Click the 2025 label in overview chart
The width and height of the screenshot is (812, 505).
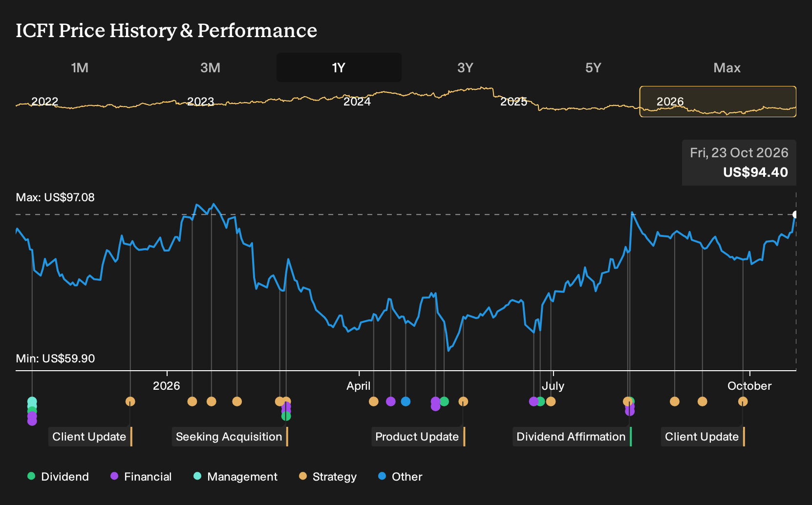tap(513, 102)
